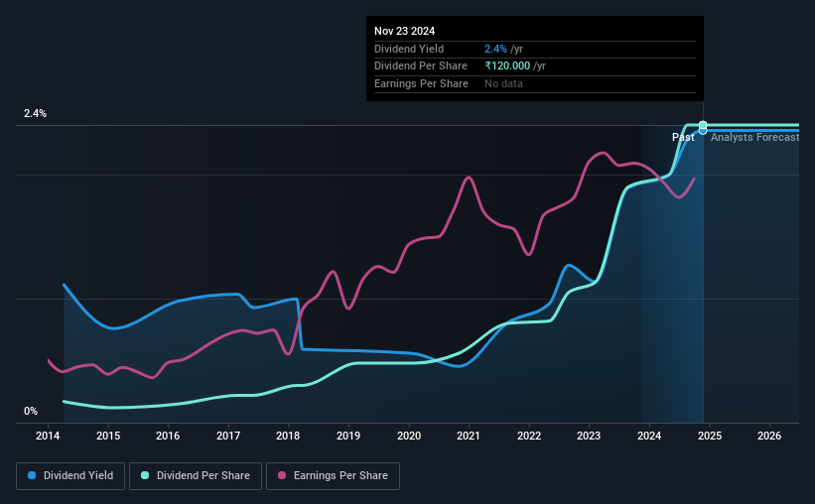815x504 pixels.
Task: Toggle the Dividend Yield legend button
Action: (x=70, y=476)
